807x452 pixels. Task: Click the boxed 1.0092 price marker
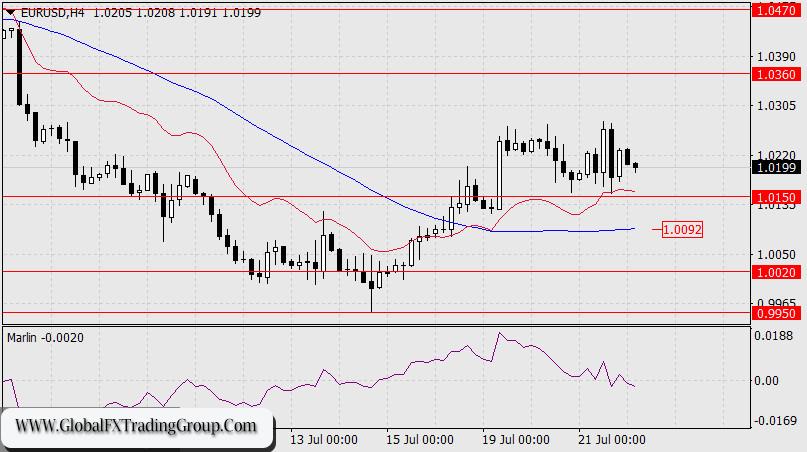(x=682, y=229)
